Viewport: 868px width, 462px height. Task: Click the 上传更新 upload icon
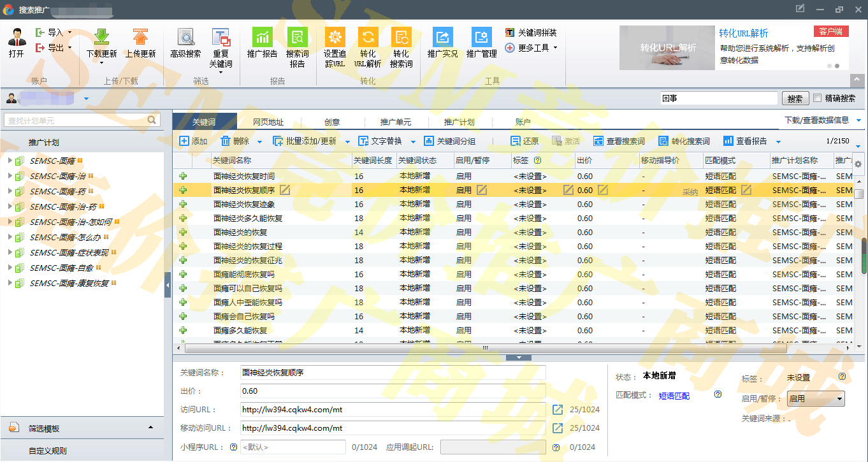point(140,37)
